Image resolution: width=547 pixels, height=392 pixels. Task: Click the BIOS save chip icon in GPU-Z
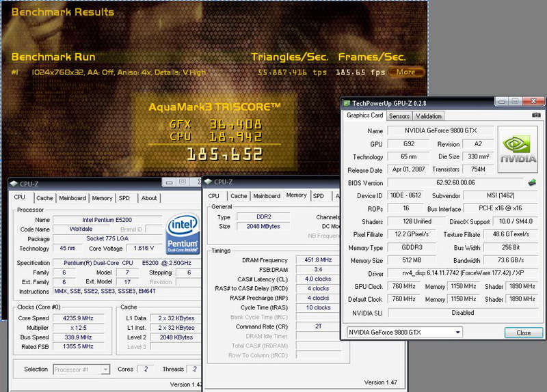[533, 182]
